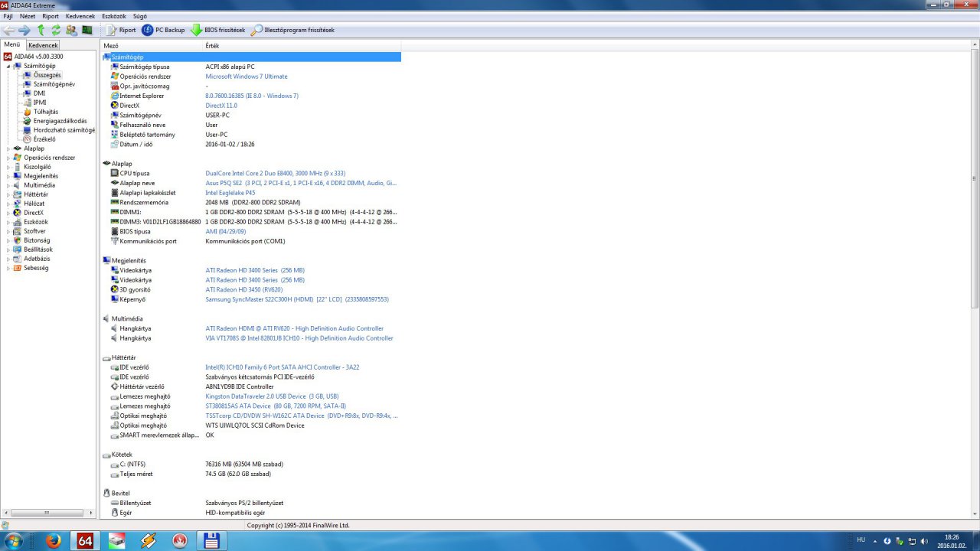Viewport: 980px width, 551px height.
Task: Expand the Háttértár tree node
Action: 8,194
